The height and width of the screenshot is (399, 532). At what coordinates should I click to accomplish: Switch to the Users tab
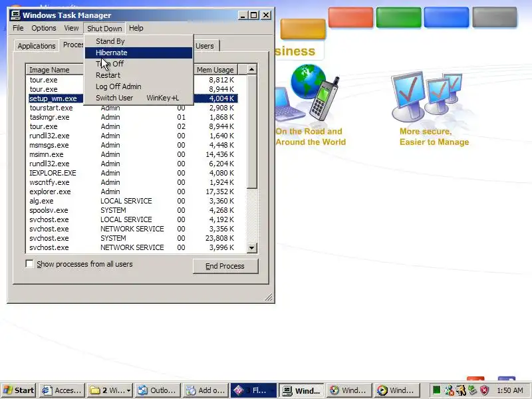[206, 46]
